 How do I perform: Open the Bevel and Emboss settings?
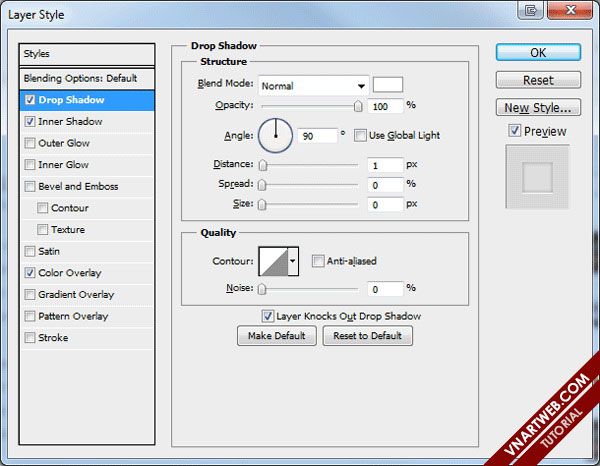[78, 186]
